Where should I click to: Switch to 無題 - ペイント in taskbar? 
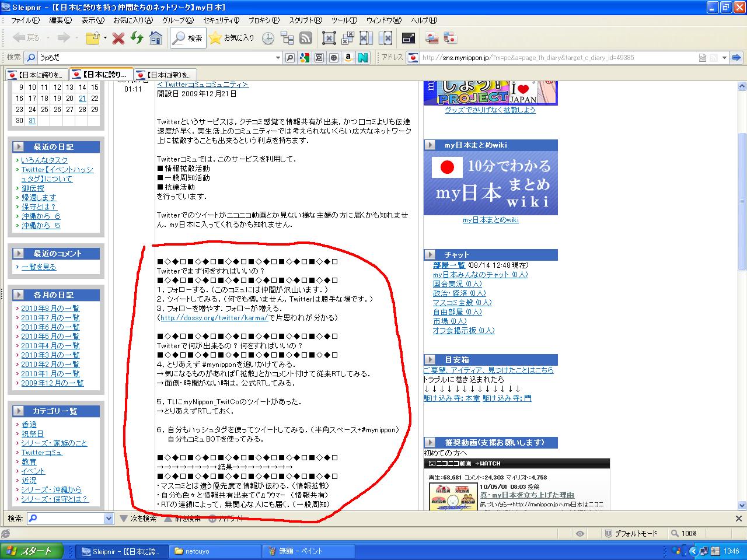(309, 551)
